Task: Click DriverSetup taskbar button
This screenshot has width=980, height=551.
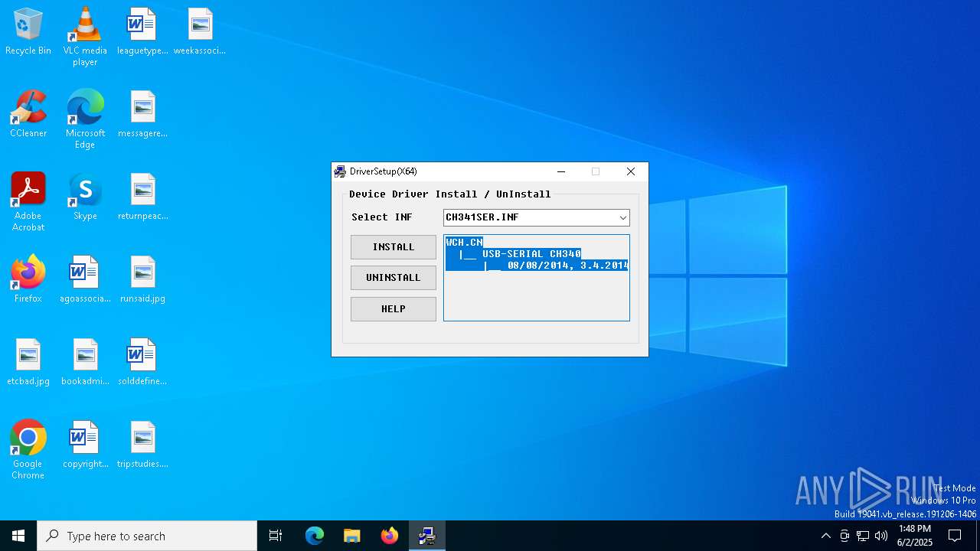Action: click(x=427, y=536)
